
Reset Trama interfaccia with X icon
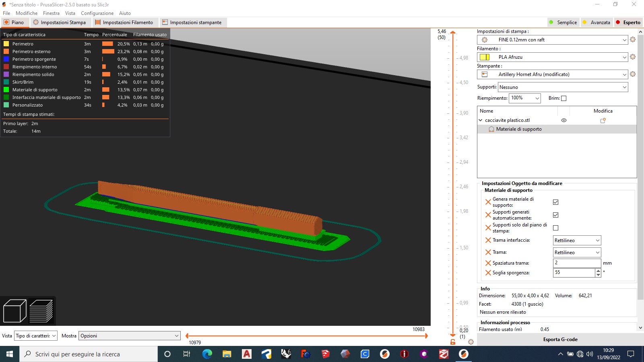(x=488, y=240)
